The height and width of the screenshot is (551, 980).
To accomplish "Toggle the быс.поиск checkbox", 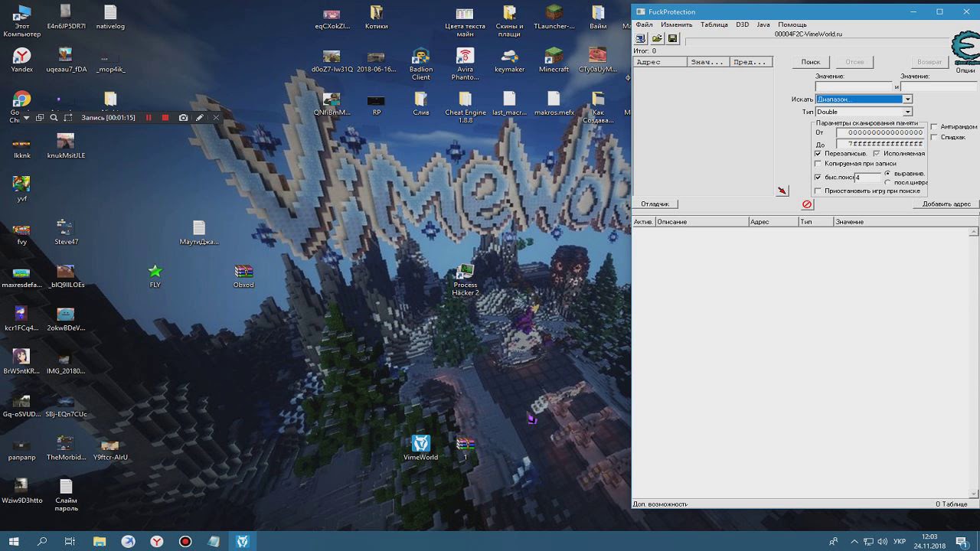I will pos(818,178).
